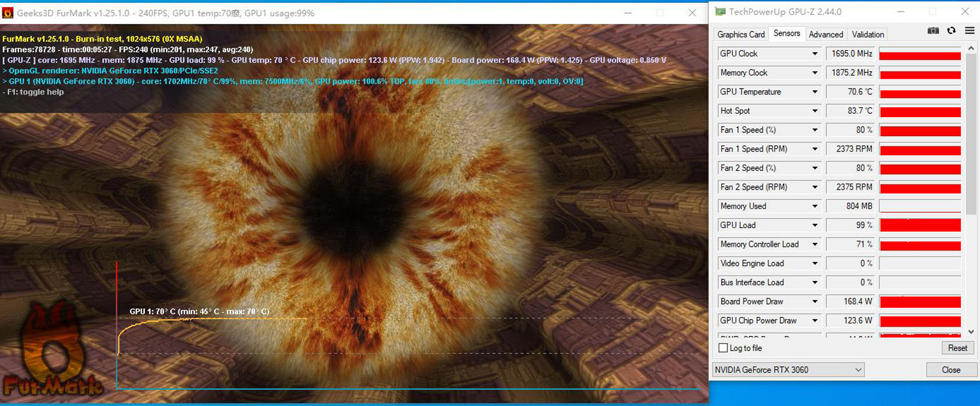This screenshot has height=406, width=980.
Task: Click the 71 % Memory Controller Load value
Action: [850, 244]
